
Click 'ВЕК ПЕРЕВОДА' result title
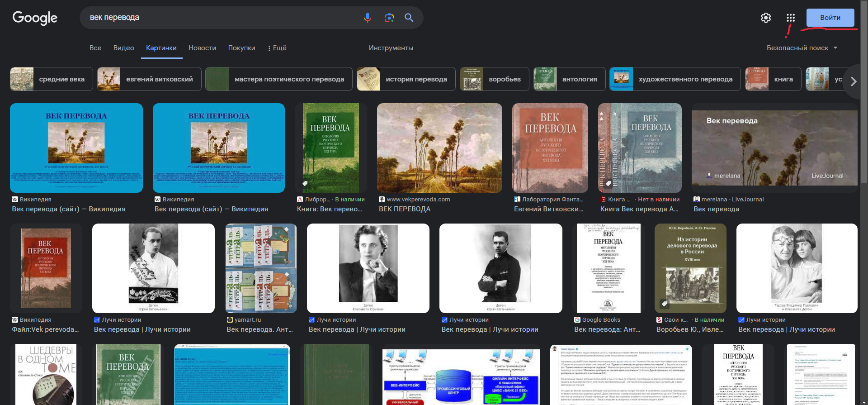(x=405, y=209)
